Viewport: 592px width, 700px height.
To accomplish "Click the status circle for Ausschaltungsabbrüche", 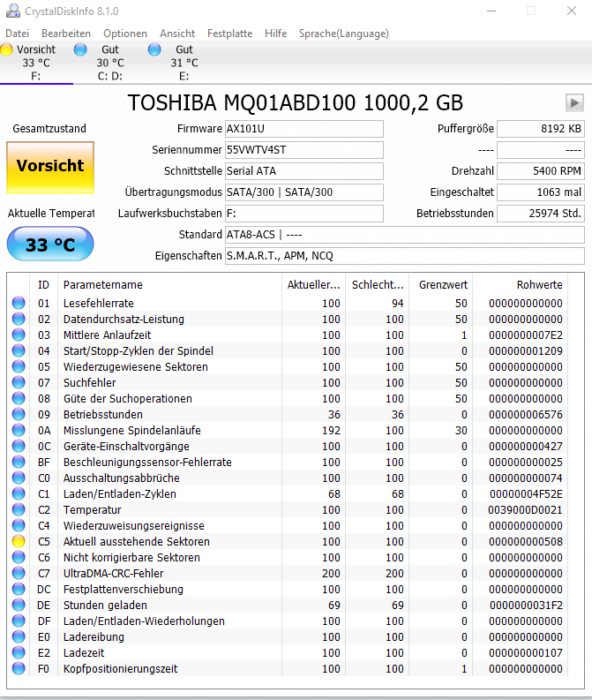I will [19, 478].
